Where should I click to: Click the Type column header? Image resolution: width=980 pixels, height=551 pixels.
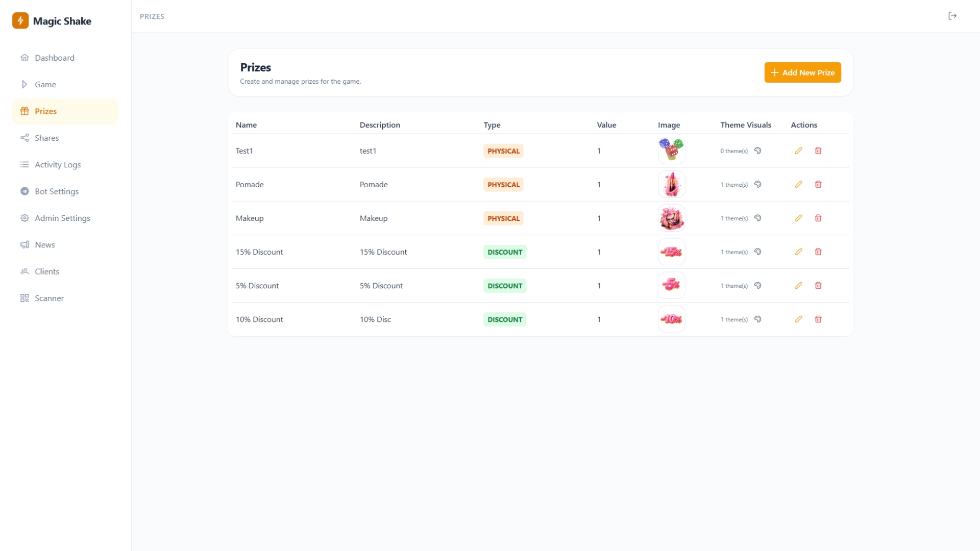[492, 125]
